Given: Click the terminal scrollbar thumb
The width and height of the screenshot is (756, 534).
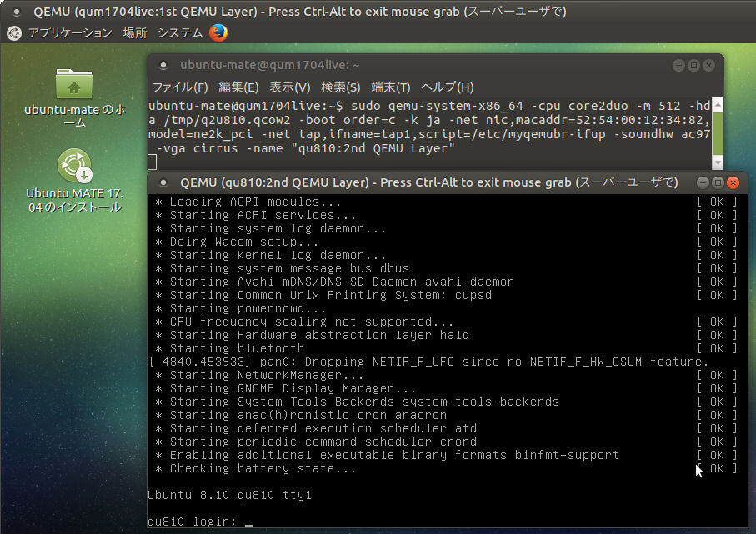Looking at the screenshot, I should 718,133.
